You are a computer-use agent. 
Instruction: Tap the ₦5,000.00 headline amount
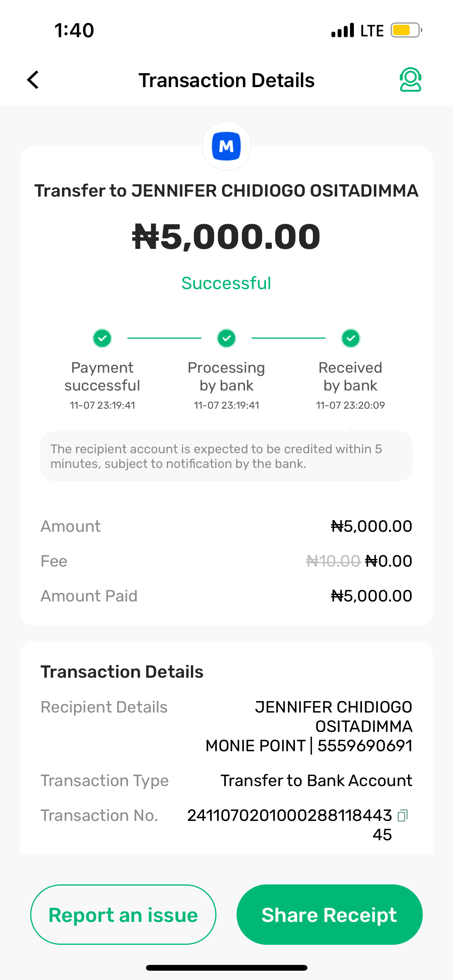(x=226, y=236)
